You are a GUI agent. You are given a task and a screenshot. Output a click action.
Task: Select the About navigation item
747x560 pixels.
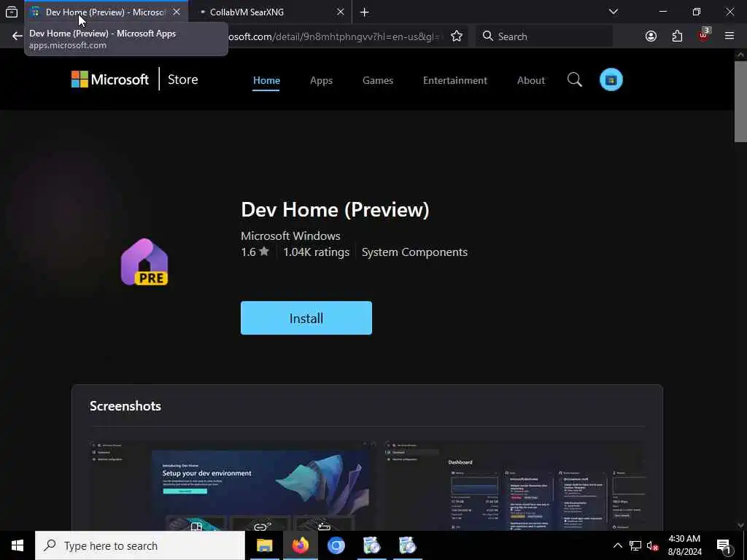pyautogui.click(x=531, y=80)
